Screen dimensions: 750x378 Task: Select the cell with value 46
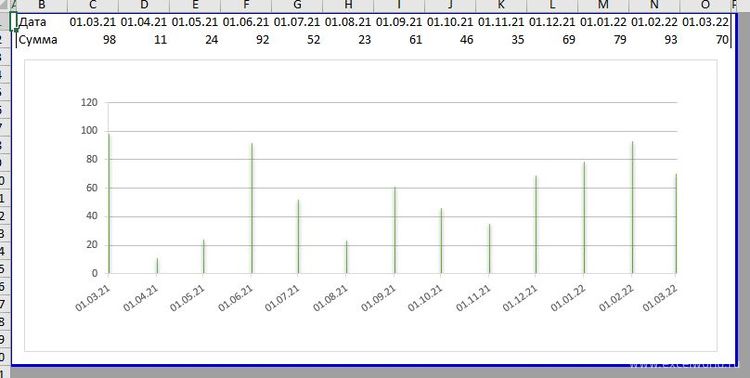click(450, 39)
